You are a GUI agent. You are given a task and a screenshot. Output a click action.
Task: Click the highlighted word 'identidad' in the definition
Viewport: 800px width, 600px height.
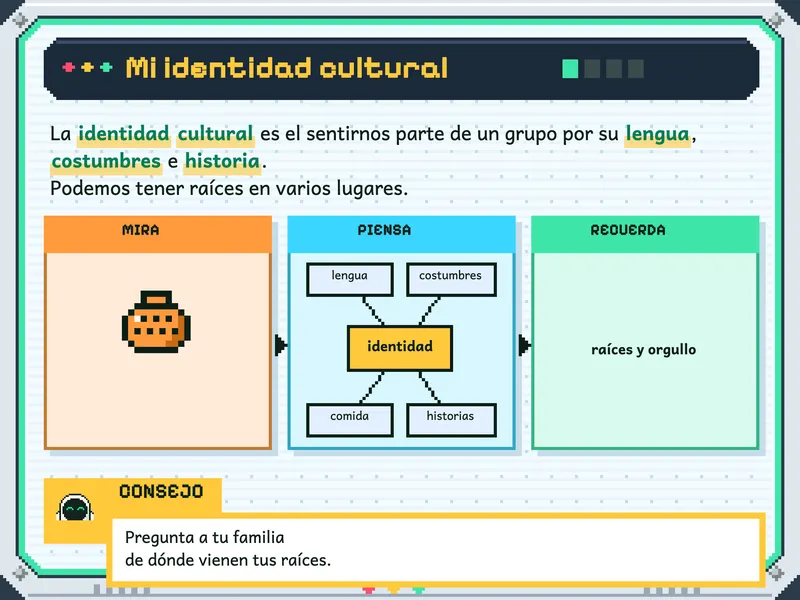tap(123, 134)
